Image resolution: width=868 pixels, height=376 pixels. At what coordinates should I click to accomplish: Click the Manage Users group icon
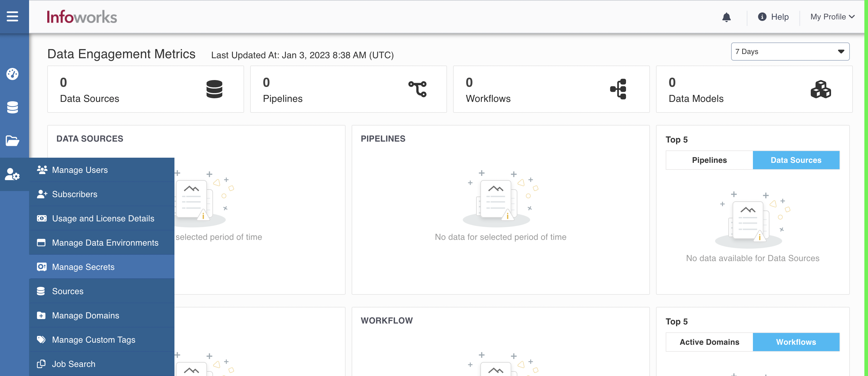coord(42,170)
